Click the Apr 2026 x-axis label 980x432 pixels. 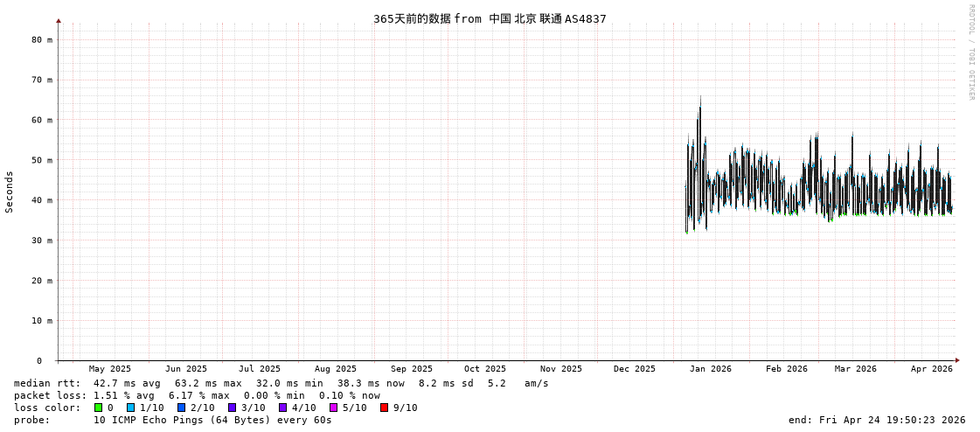(x=931, y=369)
